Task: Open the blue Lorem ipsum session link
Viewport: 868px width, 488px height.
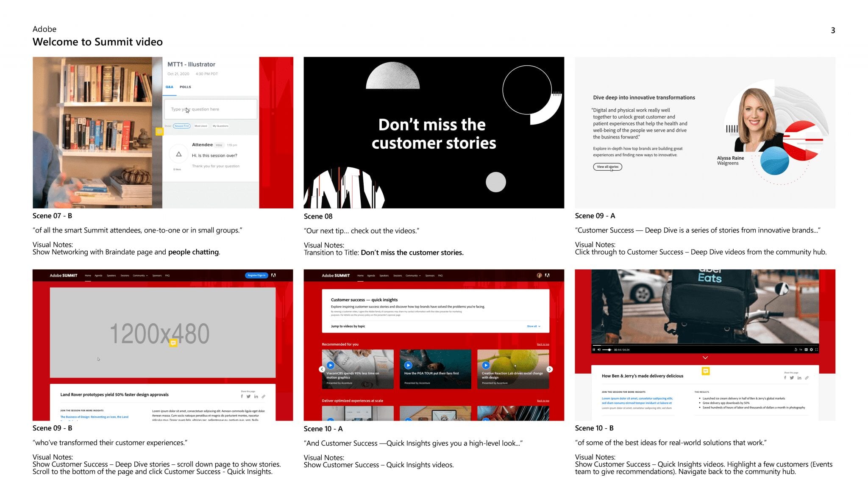Action: pyautogui.click(x=637, y=401)
